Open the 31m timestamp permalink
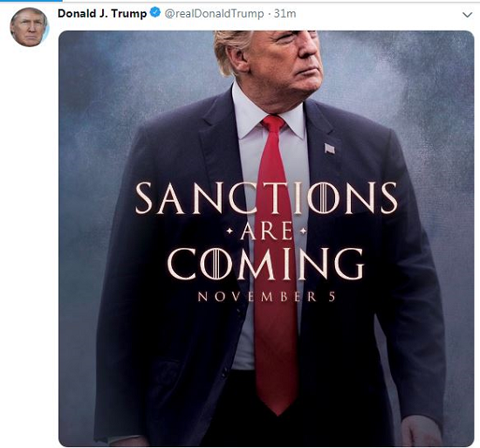 (x=285, y=13)
